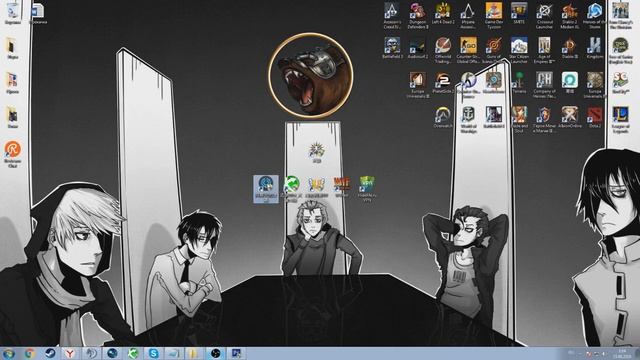Launch Counter-Strike Global Offensive shortcut
This screenshot has height=360, width=640.
(468, 50)
